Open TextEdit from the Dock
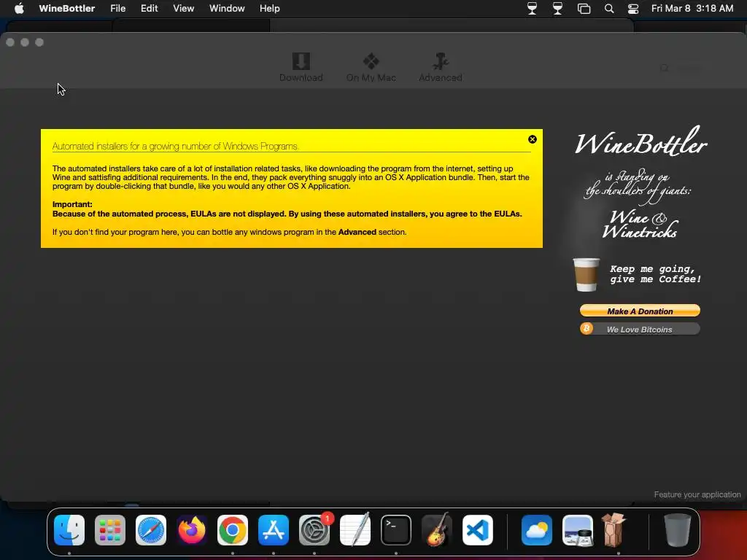This screenshot has height=560, width=747. coord(355,530)
